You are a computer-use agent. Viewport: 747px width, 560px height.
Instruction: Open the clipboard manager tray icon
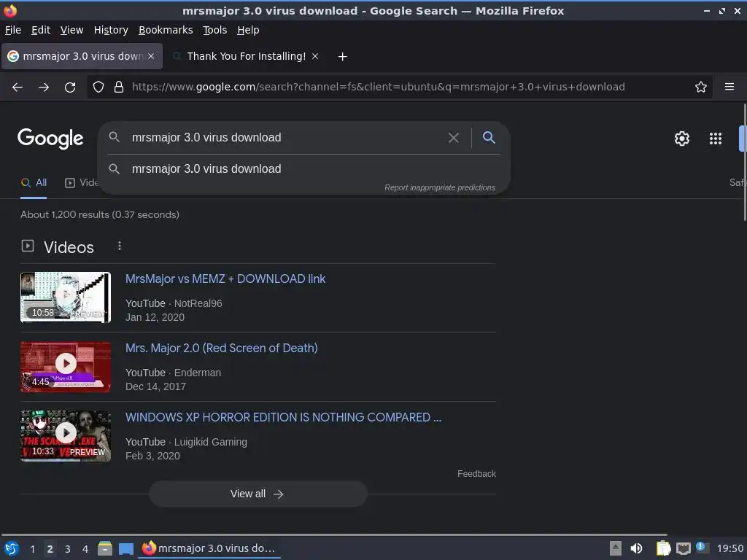coord(663,548)
